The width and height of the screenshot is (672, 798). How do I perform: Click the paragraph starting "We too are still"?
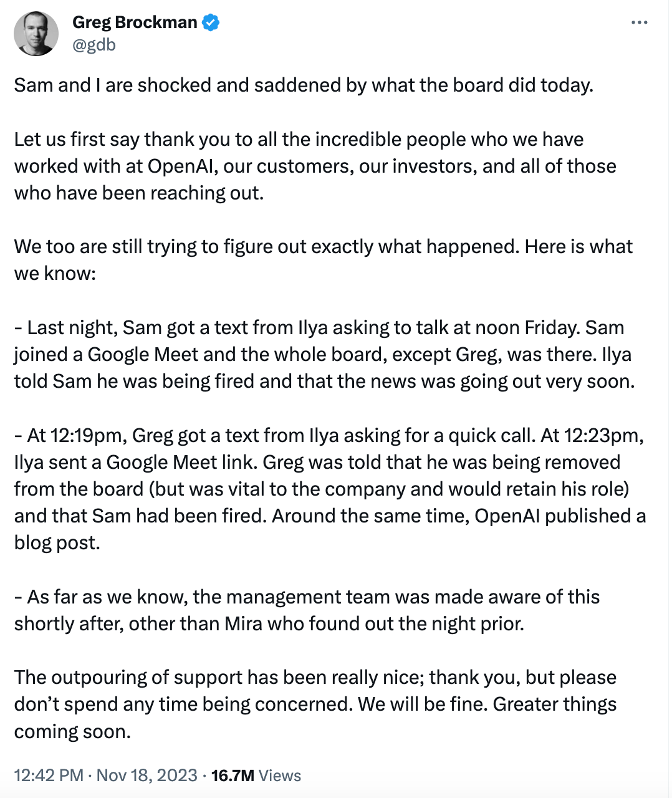click(x=323, y=259)
